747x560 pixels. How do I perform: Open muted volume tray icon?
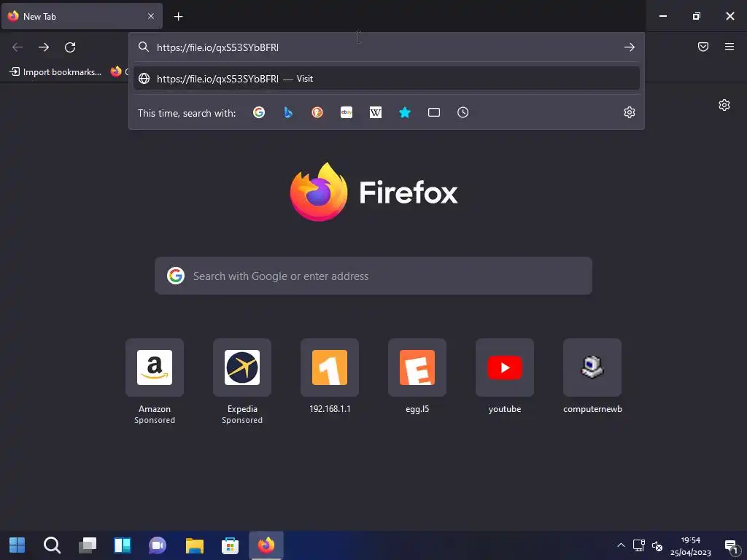coord(657,545)
